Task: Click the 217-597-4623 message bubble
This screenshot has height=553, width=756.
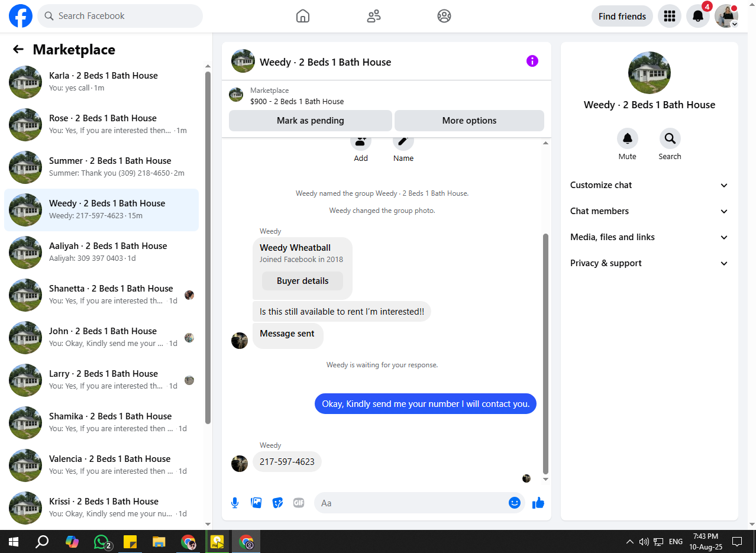Action: coord(287,462)
